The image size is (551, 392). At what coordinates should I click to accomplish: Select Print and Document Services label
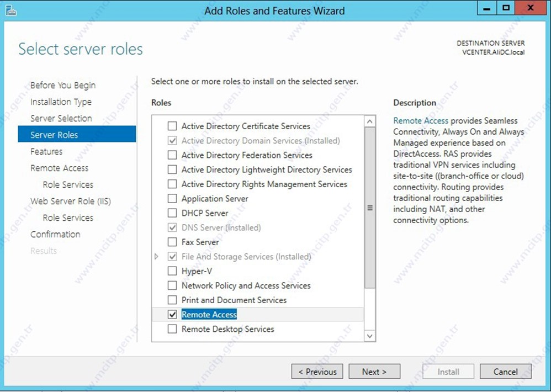tap(234, 300)
